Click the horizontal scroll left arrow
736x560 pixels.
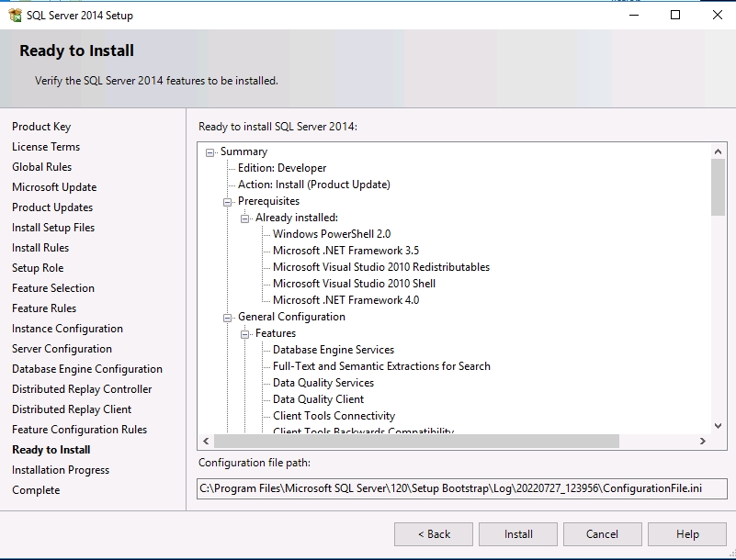click(x=206, y=441)
